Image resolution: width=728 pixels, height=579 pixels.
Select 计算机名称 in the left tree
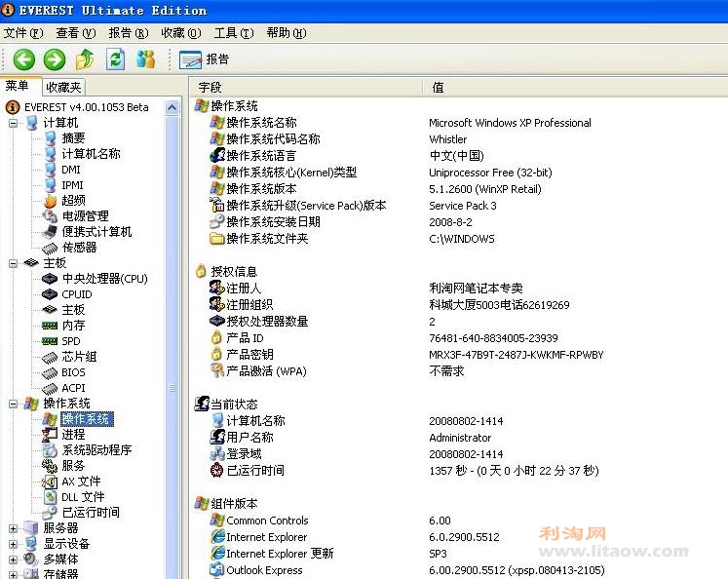pyautogui.click(x=91, y=154)
